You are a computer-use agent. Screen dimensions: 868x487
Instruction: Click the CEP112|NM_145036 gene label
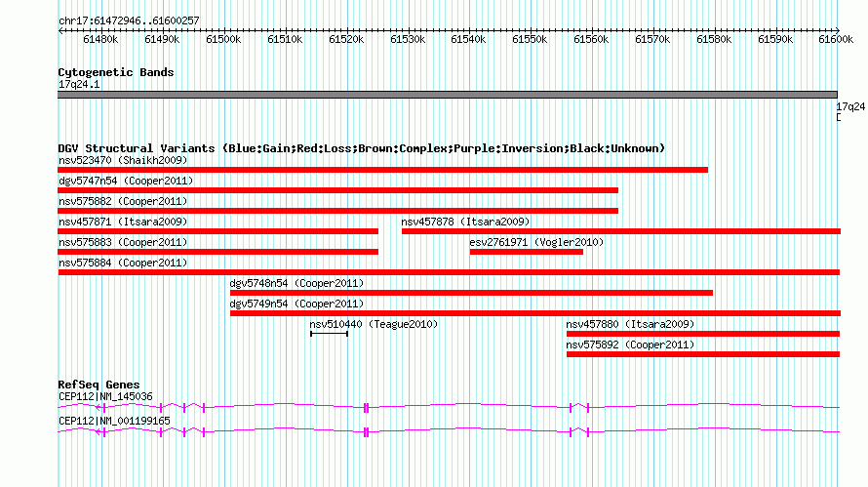click(105, 396)
